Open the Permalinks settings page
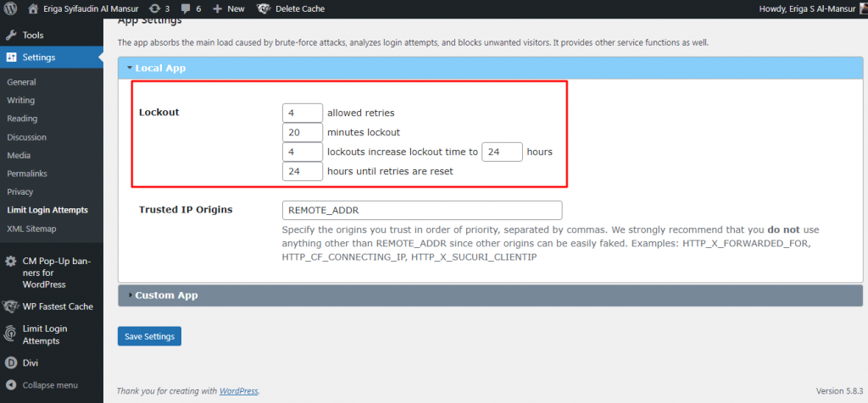 pyautogui.click(x=28, y=174)
